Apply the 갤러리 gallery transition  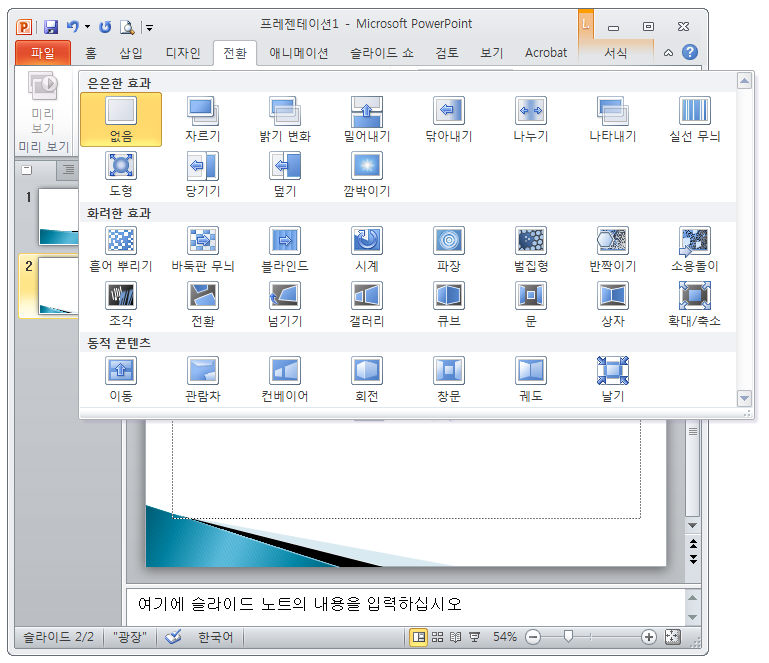pos(367,305)
